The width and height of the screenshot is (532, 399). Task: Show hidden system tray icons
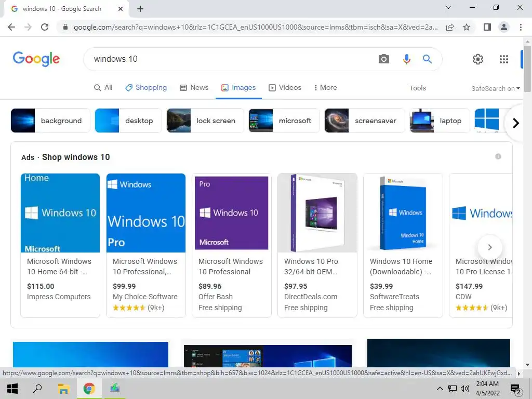440,389
